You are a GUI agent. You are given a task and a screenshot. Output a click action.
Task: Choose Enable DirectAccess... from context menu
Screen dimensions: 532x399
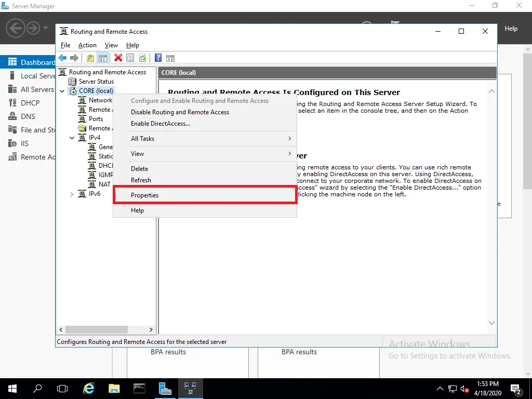pos(205,124)
